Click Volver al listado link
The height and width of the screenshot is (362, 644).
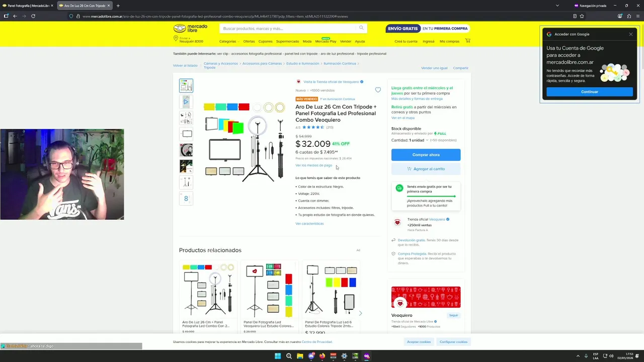click(185, 66)
